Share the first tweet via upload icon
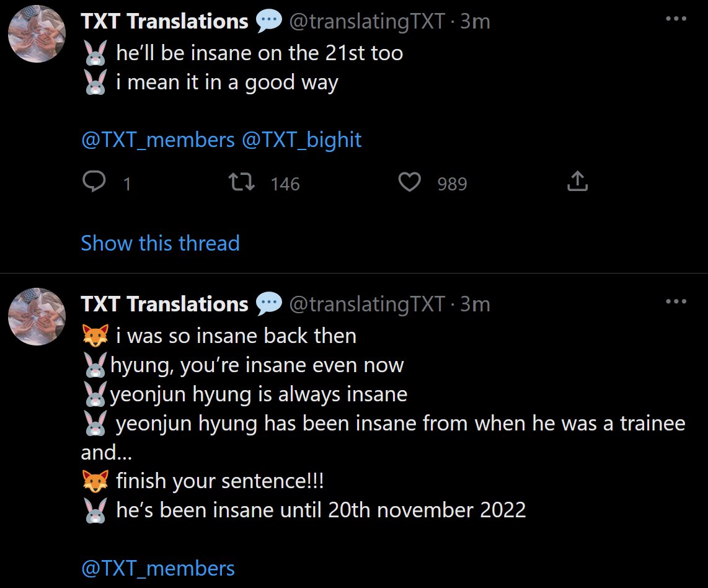The height and width of the screenshot is (588, 708). [578, 181]
